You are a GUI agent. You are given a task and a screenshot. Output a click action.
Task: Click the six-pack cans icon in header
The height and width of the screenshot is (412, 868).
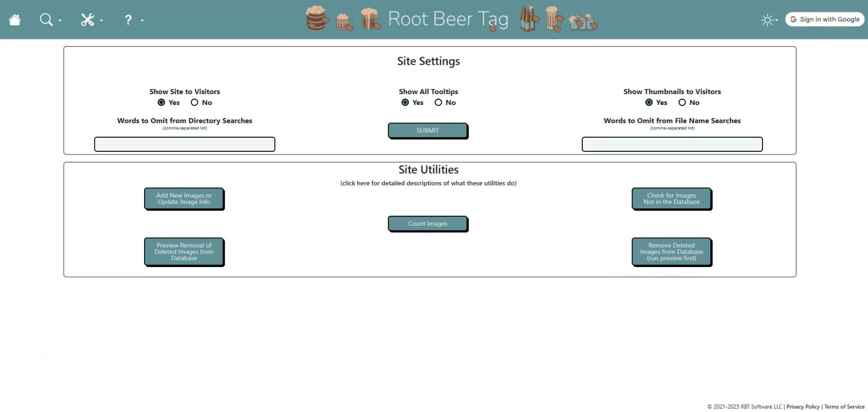583,21
